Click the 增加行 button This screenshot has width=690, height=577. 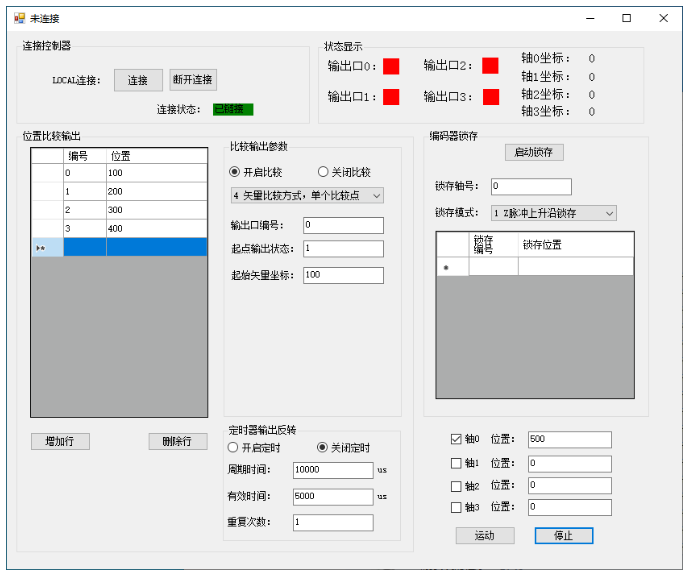pyautogui.click(x=60, y=441)
